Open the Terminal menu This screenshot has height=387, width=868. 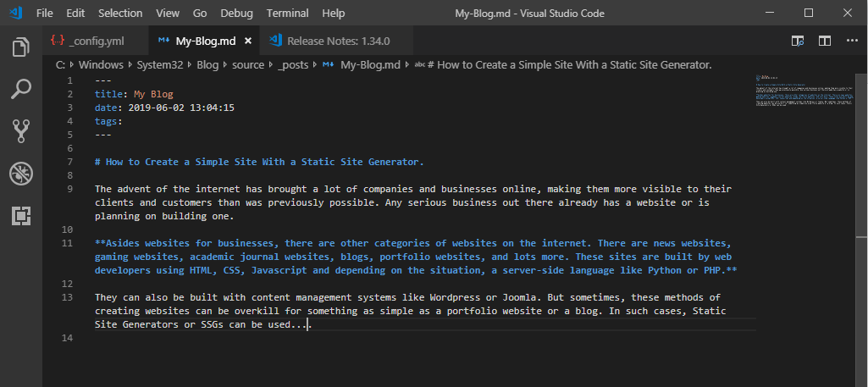click(287, 14)
